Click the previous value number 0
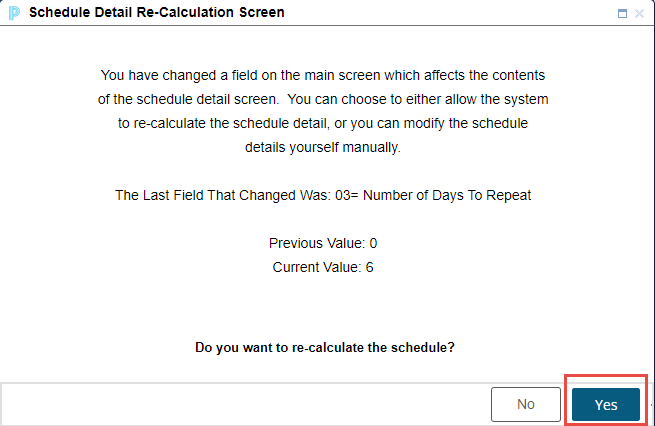Viewport: 655px width, 426px height. pyautogui.click(x=373, y=243)
